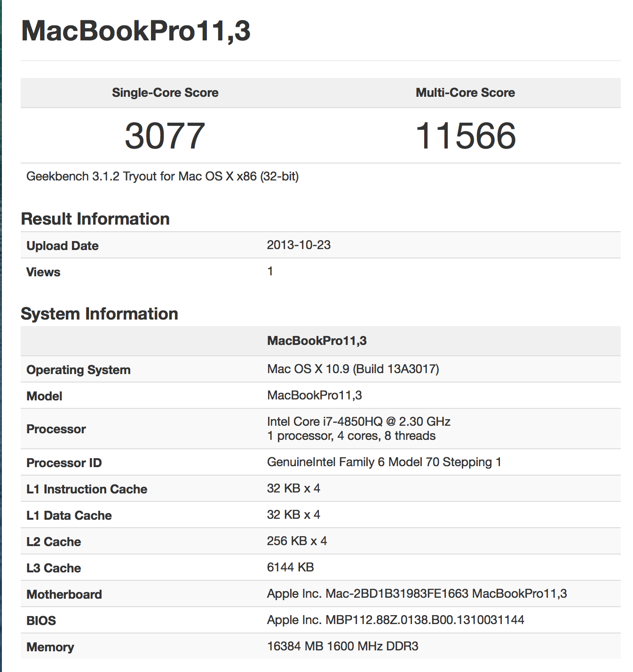The width and height of the screenshot is (633, 672).
Task: Click the System Information heading
Action: click(x=100, y=314)
